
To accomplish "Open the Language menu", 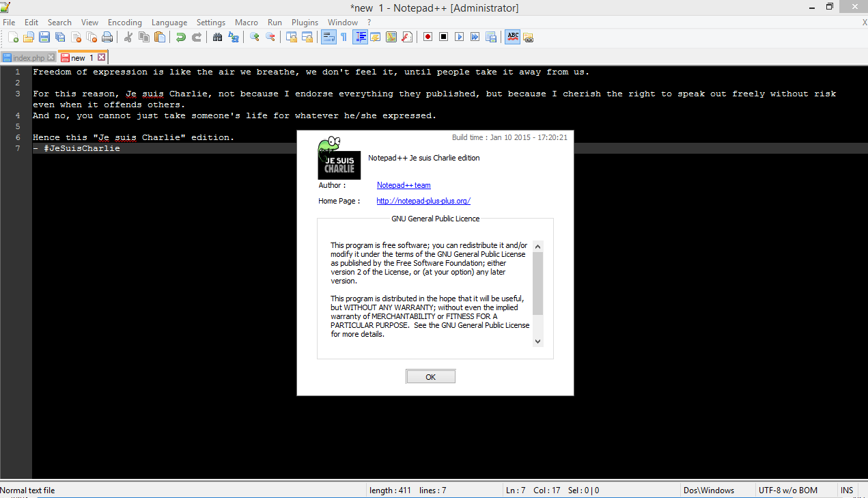I will 169,23.
